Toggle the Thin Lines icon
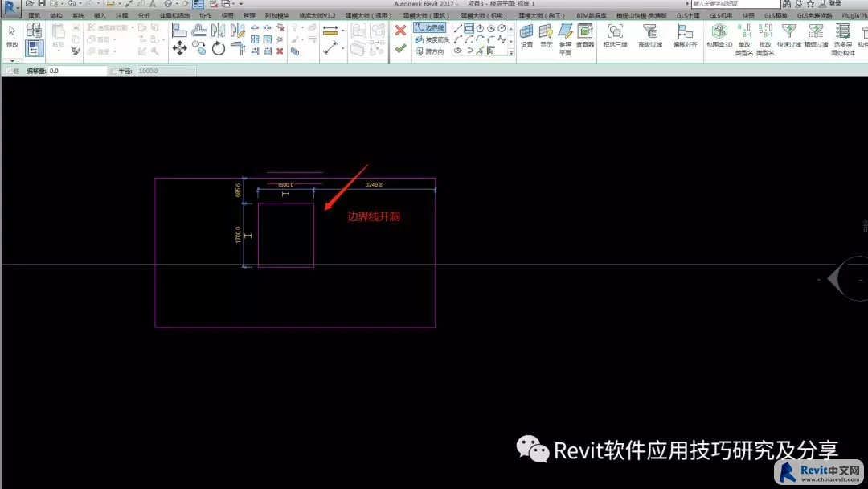The width and height of the screenshot is (868, 489). click(x=199, y=4)
